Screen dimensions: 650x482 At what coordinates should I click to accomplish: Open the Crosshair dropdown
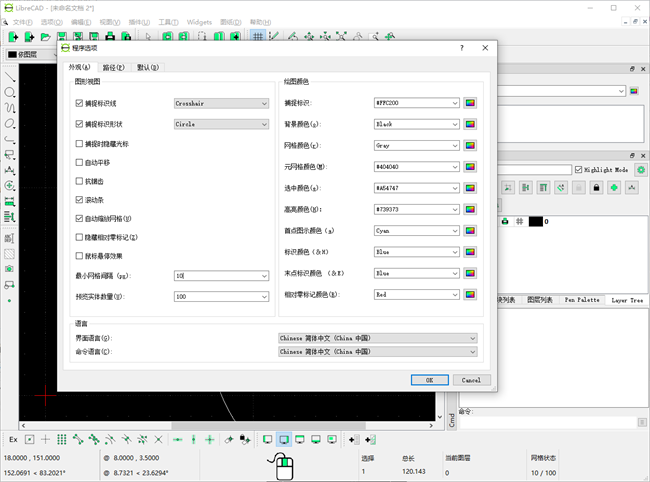click(x=221, y=103)
